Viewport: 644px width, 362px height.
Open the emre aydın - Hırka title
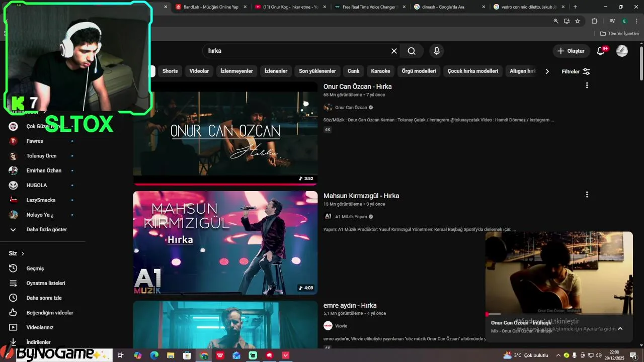tap(350, 305)
